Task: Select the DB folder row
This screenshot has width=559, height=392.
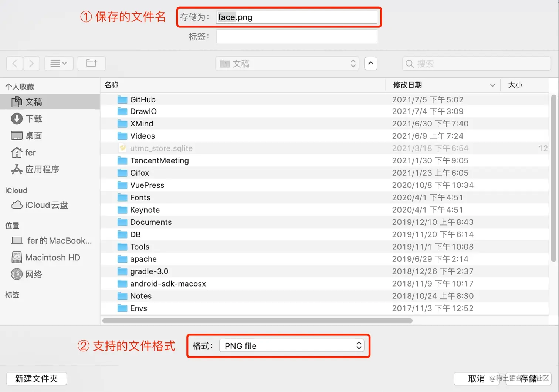Action: 325,234
